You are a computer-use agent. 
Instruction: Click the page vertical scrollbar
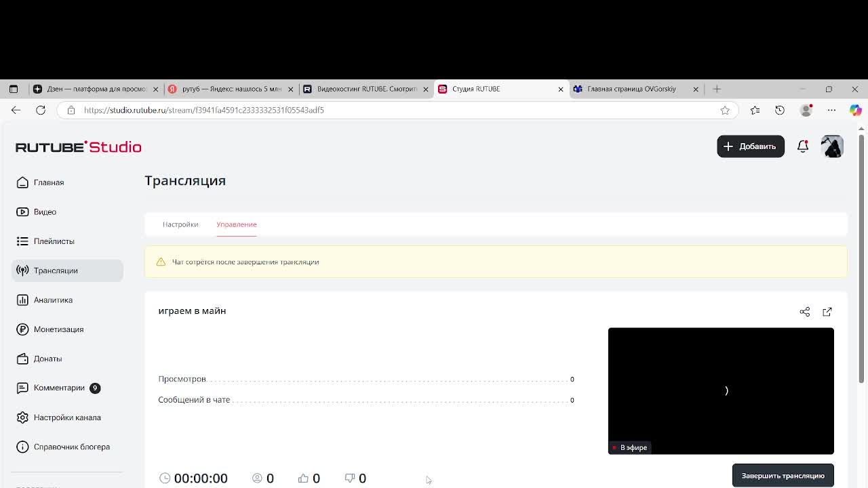coord(862,259)
